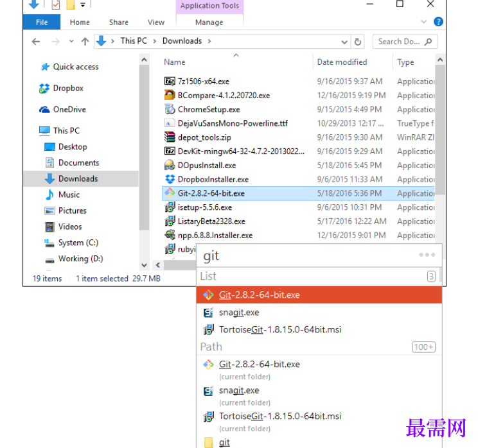Screen dimensions: 478x448
Task: Click the List results count badge 3
Action: tap(431, 276)
